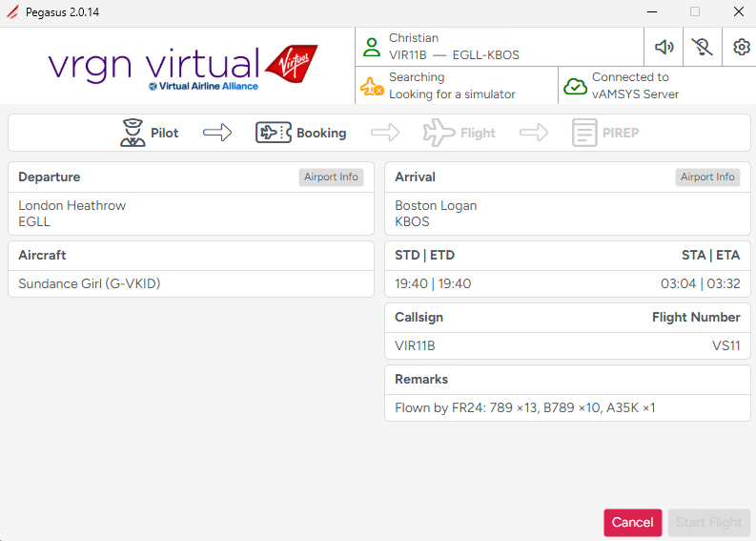Cancel the booking
756x541 pixels.
coord(633,522)
